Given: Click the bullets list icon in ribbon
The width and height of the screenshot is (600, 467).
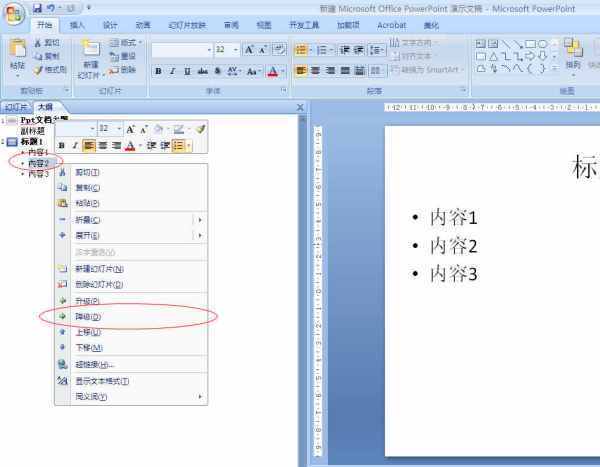Looking at the screenshot, I should click(301, 49).
